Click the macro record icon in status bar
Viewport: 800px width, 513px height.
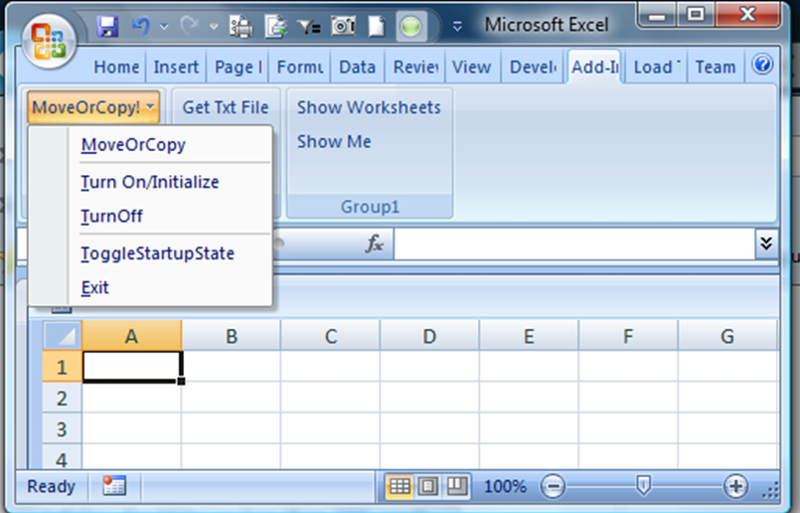tap(114, 485)
